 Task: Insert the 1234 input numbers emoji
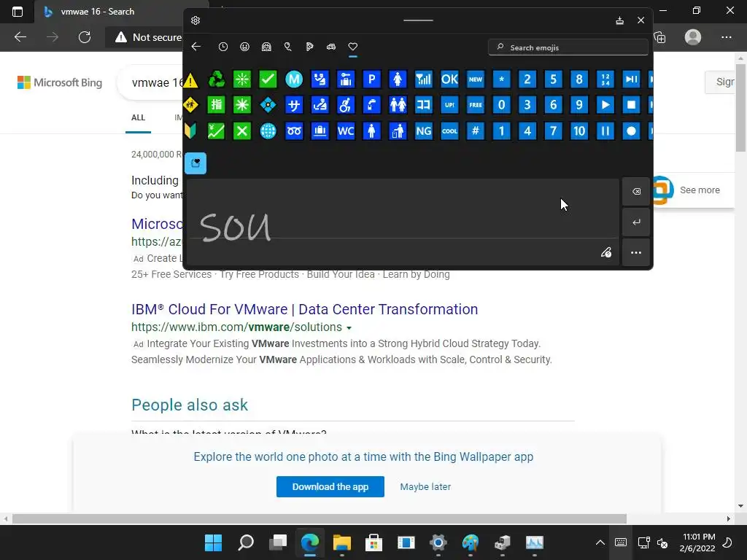click(x=605, y=79)
